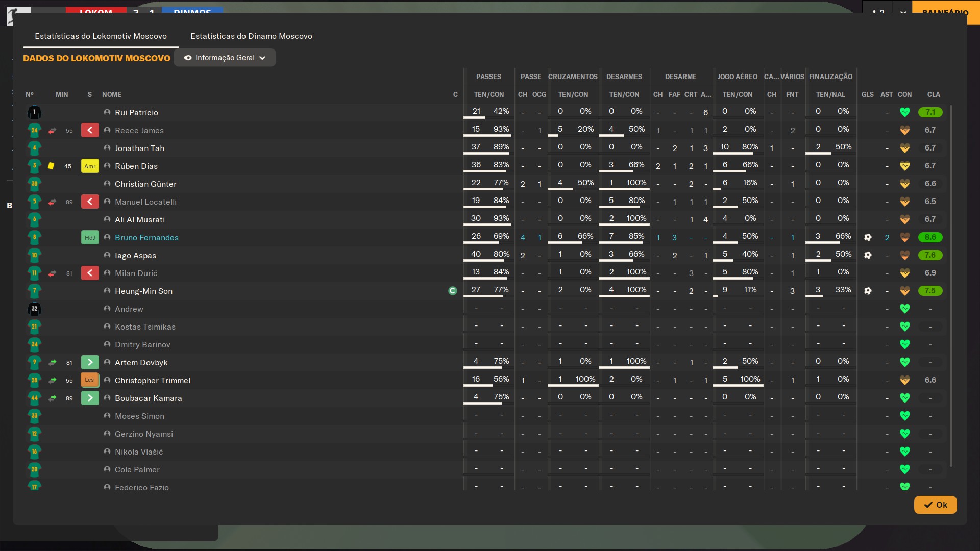This screenshot has width=980, height=551.
Task: Click Christian Günter's shirt number 30 icon
Action: (34, 184)
